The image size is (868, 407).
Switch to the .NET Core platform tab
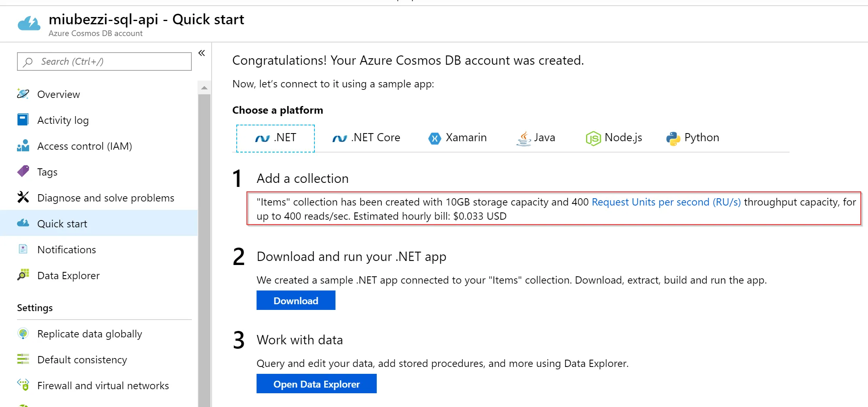[366, 138]
